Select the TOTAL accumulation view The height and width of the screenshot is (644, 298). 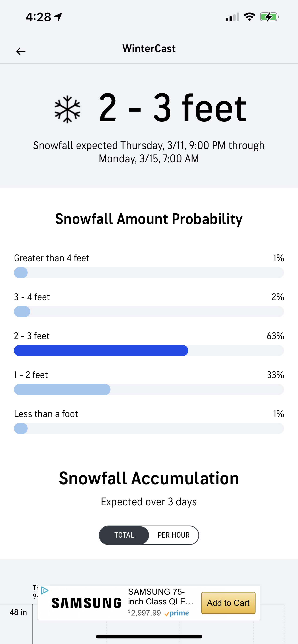[124, 535]
